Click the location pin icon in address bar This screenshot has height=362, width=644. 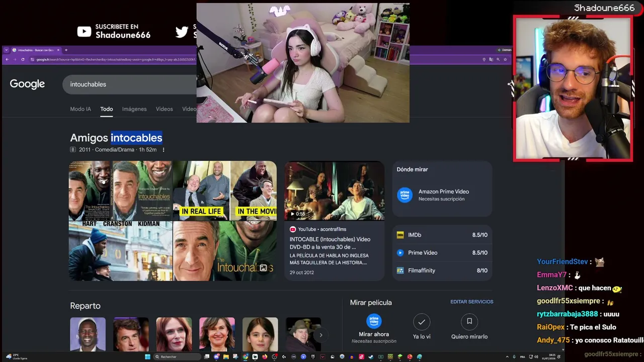(484, 59)
